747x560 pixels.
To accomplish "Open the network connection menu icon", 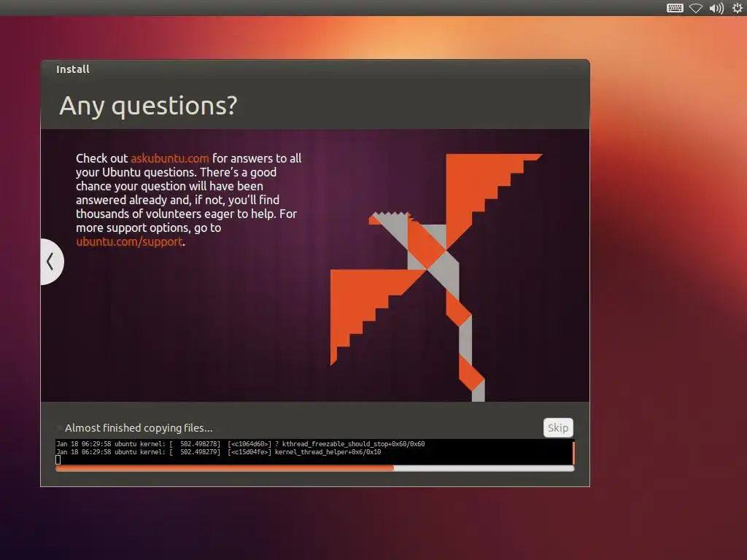I will coord(696,8).
